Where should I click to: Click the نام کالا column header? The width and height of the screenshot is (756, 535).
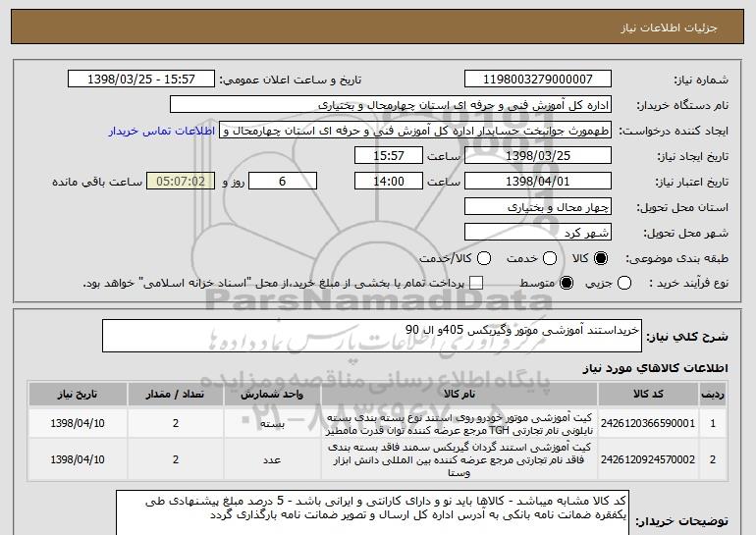pyautogui.click(x=459, y=395)
